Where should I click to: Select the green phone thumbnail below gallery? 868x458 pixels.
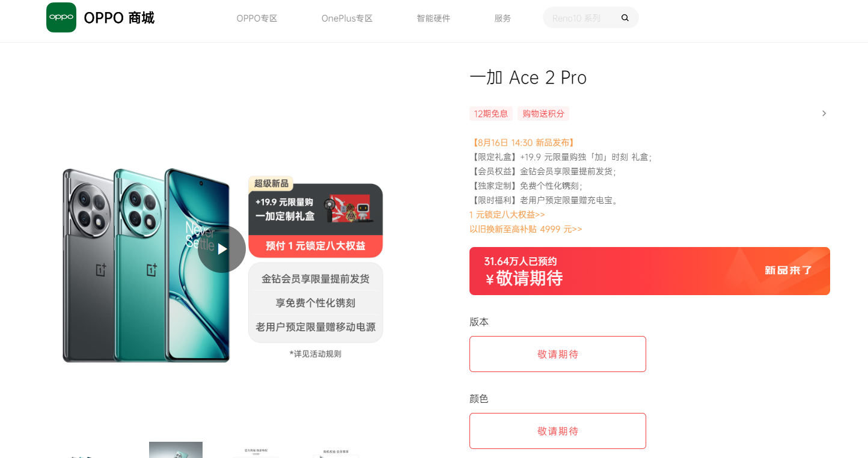[176, 450]
